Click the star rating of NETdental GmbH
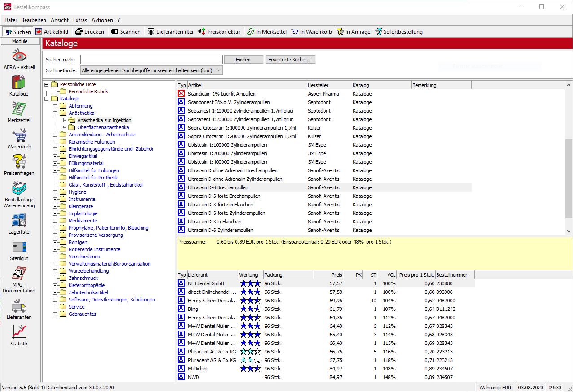Viewport: 573px width, 392px height. pyautogui.click(x=250, y=283)
